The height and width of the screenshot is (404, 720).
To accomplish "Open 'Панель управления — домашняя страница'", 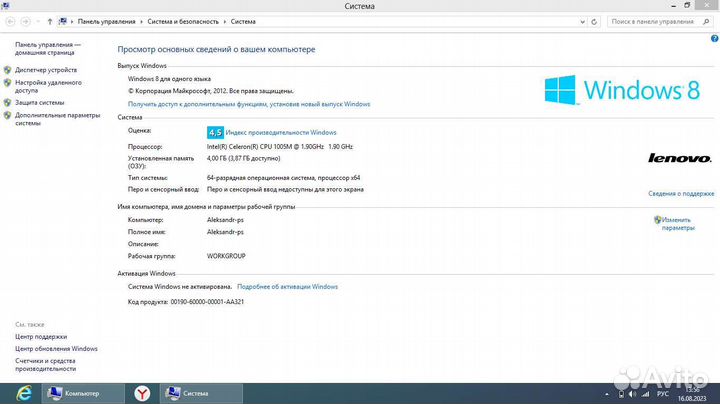I will point(48,49).
